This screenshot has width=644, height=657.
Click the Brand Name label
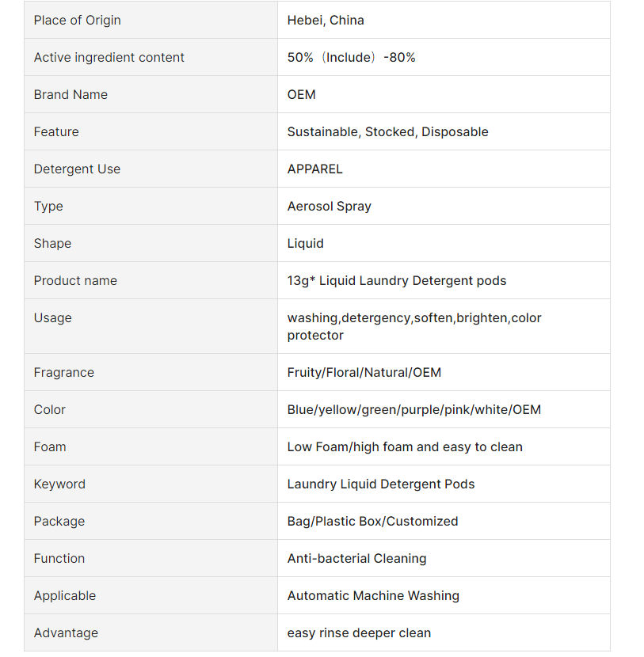(x=70, y=95)
